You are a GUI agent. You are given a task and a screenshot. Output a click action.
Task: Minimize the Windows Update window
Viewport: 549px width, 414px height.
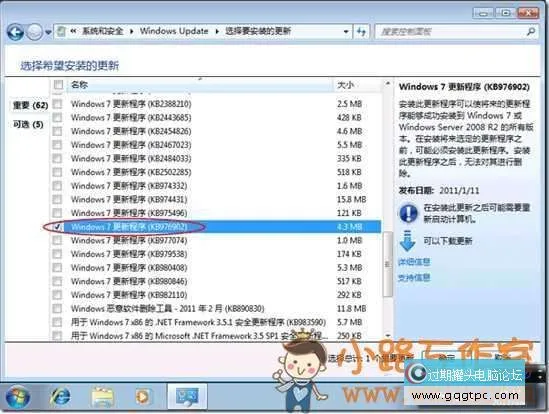[x=484, y=13]
